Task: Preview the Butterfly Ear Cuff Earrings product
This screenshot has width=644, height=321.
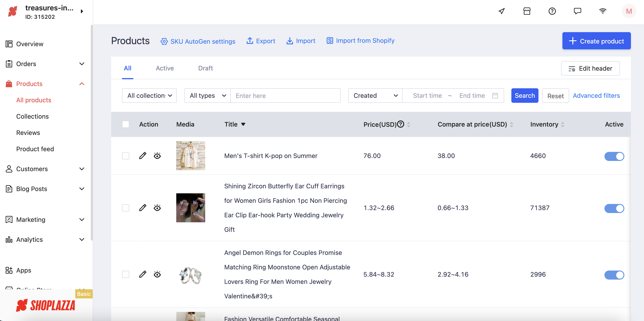Action: 157,208
